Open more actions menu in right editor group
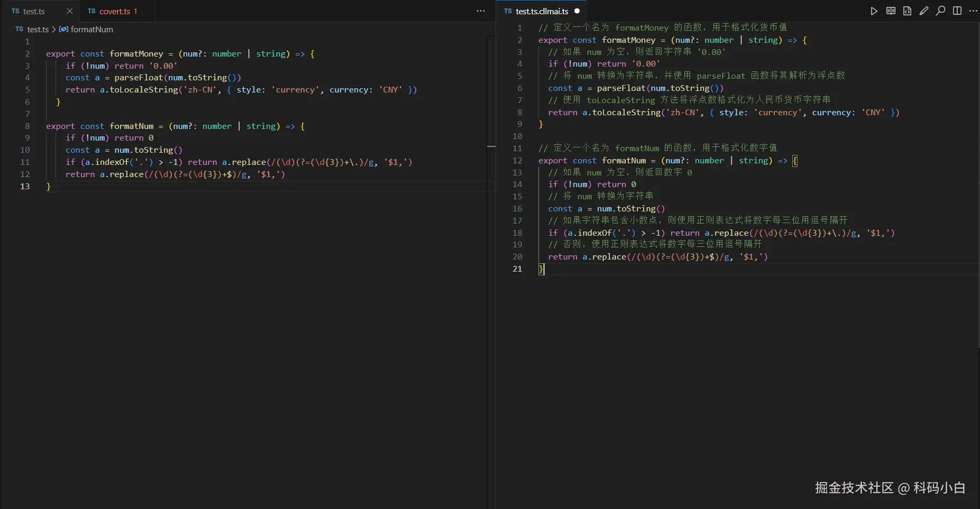 click(973, 11)
